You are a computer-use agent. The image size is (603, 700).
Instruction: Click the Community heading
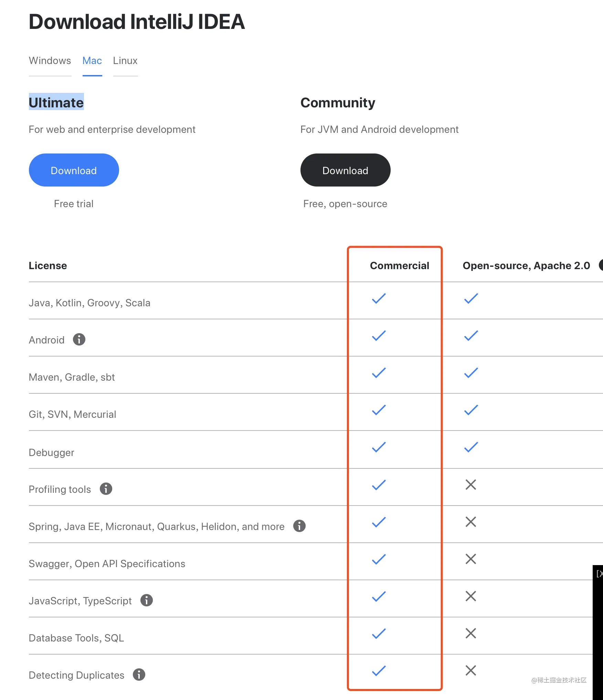338,102
